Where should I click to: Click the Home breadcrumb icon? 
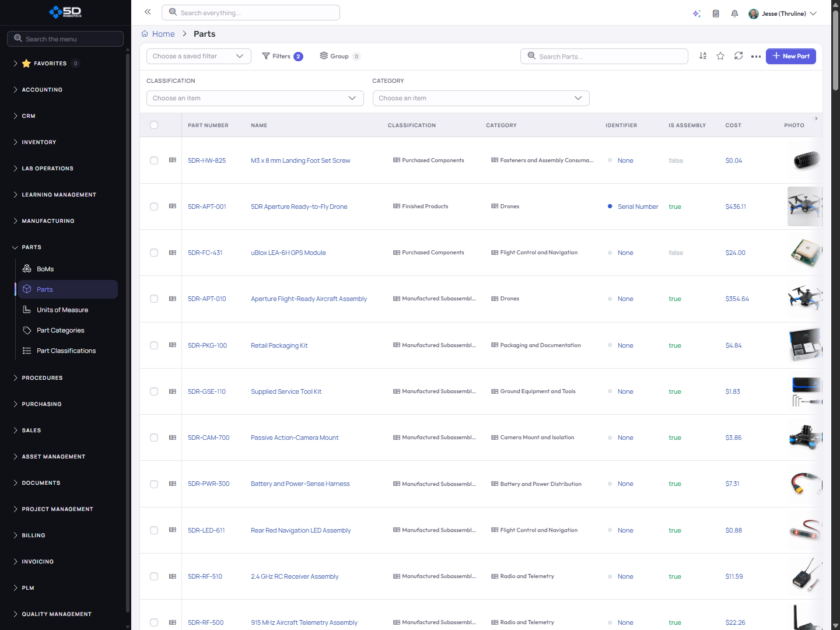click(x=145, y=34)
